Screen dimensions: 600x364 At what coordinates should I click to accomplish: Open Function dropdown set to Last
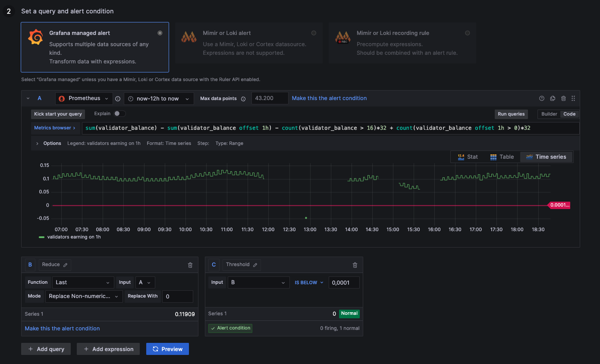[83, 282]
